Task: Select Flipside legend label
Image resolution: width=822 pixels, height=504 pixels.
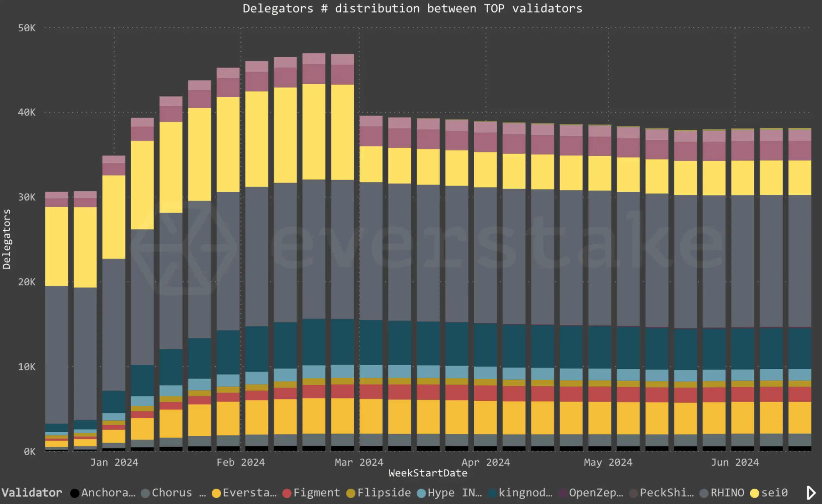Action: click(384, 493)
